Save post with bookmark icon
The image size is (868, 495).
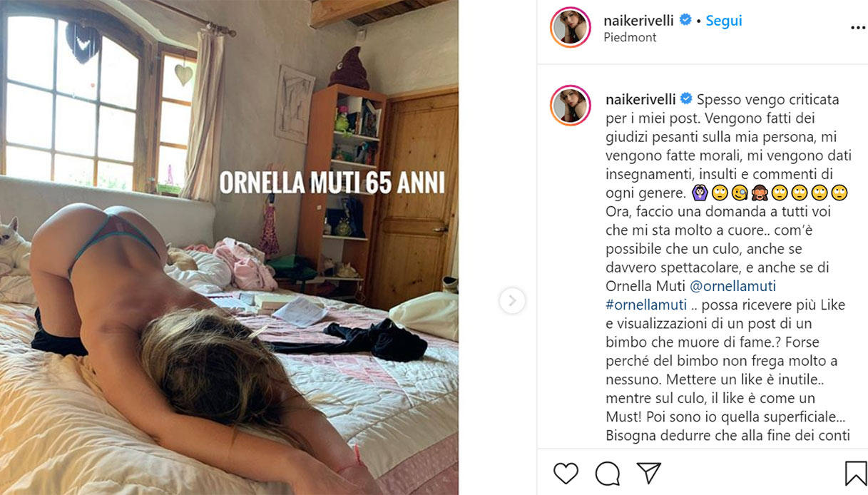(x=856, y=473)
